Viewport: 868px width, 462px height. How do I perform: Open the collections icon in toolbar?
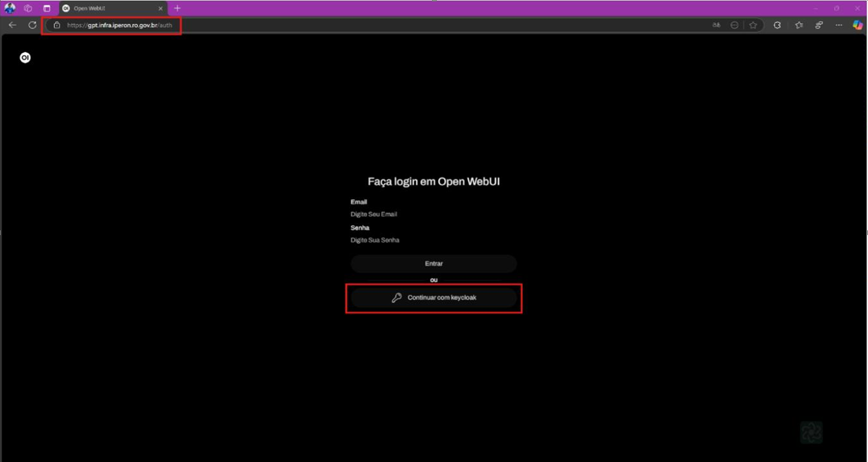click(x=819, y=25)
